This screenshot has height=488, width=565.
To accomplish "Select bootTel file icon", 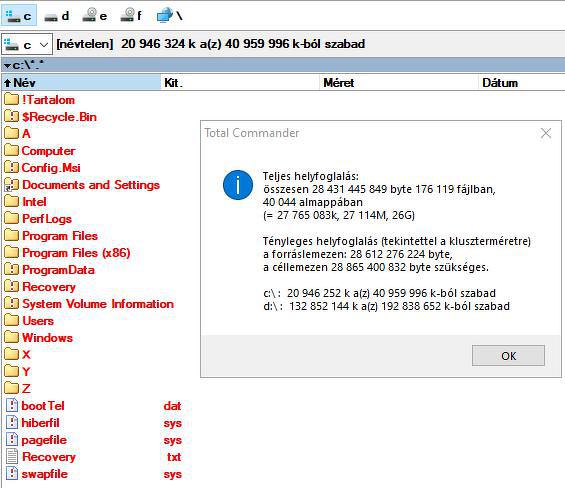I will (12, 405).
